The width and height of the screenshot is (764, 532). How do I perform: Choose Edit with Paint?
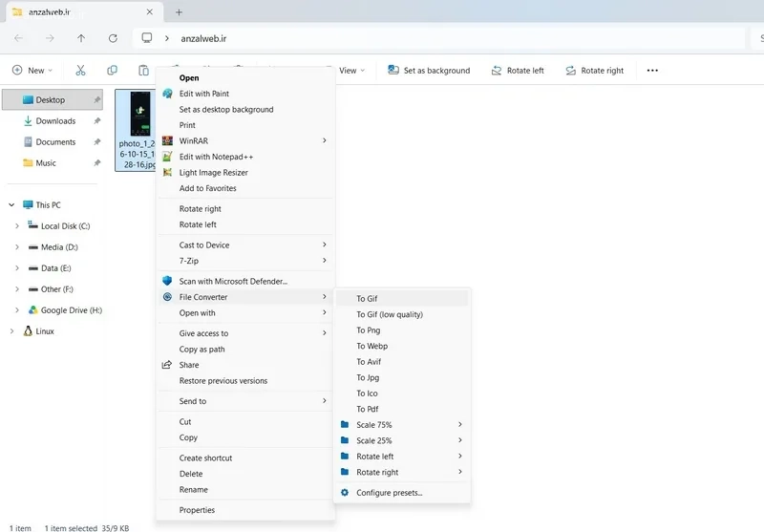(x=245, y=94)
